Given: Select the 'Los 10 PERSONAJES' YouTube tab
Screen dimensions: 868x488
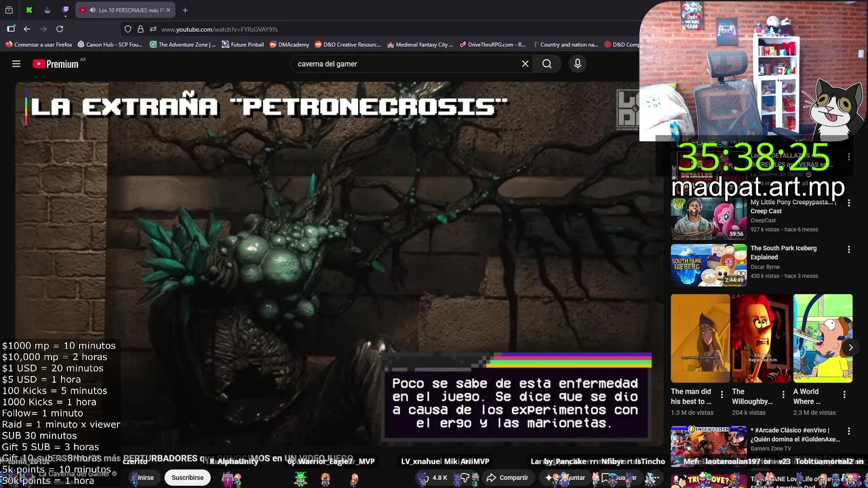Looking at the screenshot, I should pos(125,10).
